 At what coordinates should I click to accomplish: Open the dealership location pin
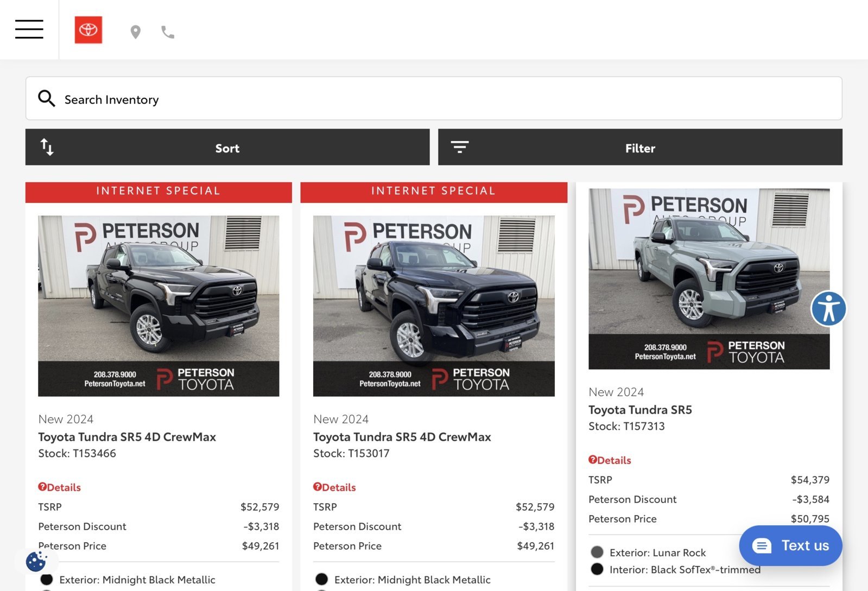coord(136,33)
